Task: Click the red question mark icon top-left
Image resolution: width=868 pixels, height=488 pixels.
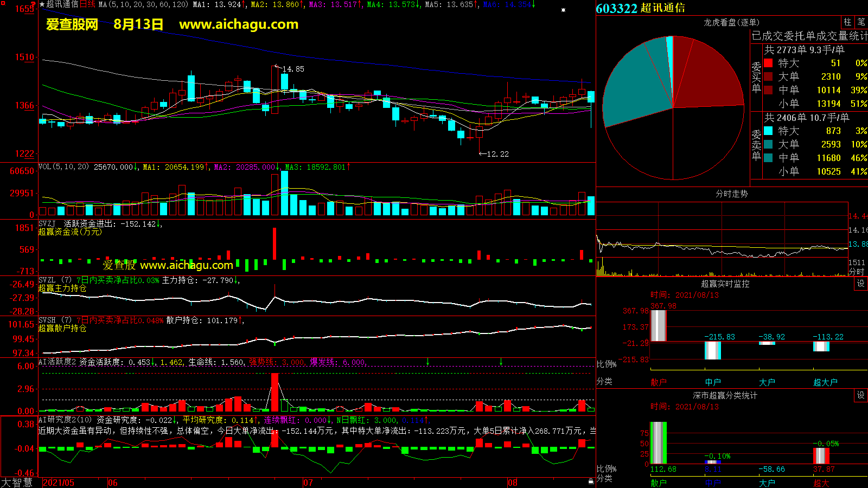Action: click(33, 4)
